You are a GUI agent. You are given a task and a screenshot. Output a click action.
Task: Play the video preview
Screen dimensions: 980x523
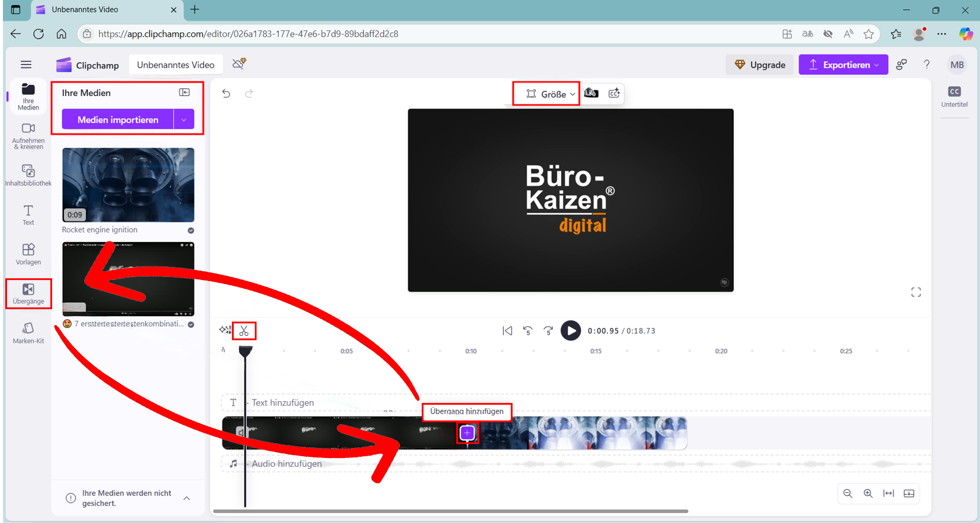tap(571, 330)
